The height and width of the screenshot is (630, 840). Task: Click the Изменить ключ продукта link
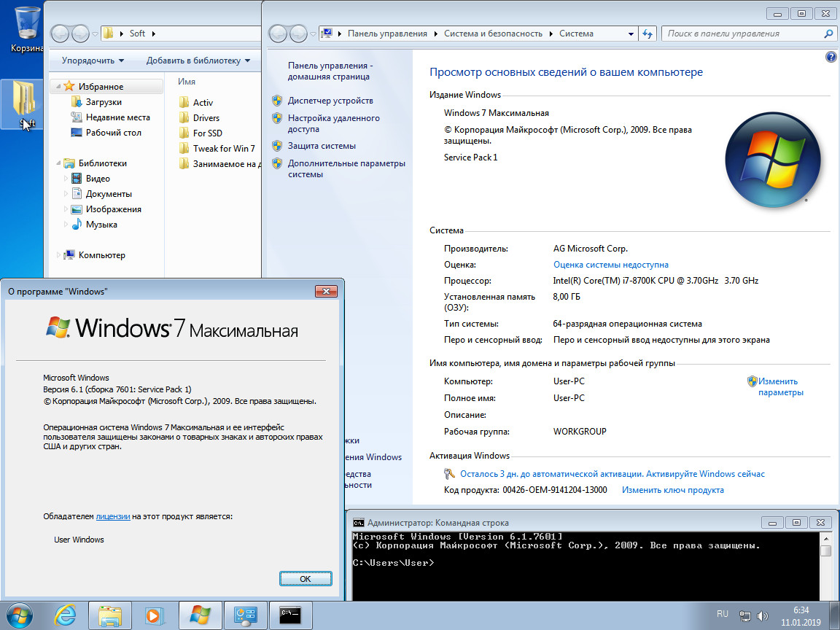point(672,490)
